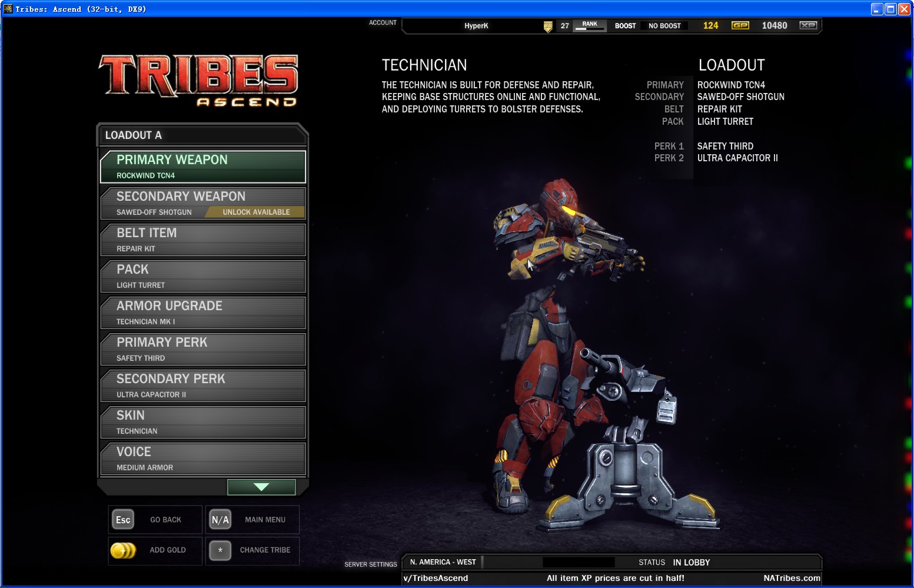Click Light Turret in loadout summary
Image resolution: width=914 pixels, height=588 pixels.
pos(725,121)
